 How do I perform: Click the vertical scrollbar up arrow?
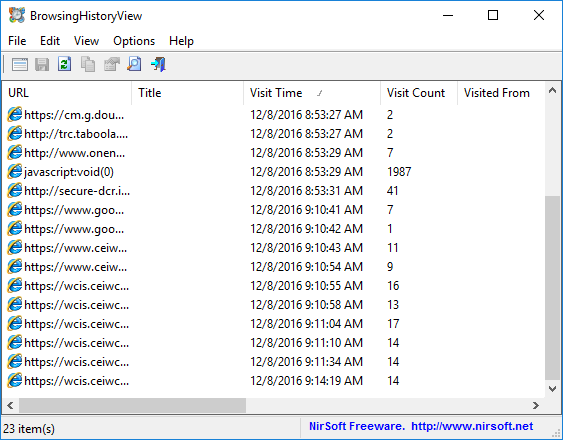click(553, 91)
